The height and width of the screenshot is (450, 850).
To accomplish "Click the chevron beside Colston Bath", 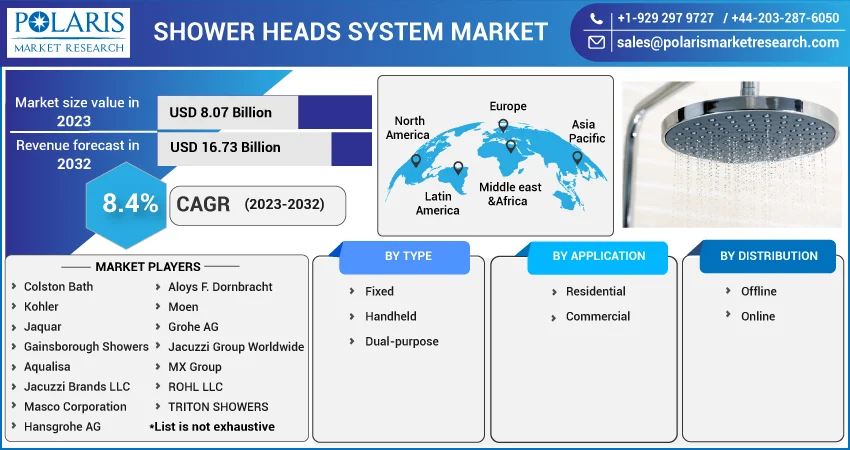I will (x=14, y=286).
